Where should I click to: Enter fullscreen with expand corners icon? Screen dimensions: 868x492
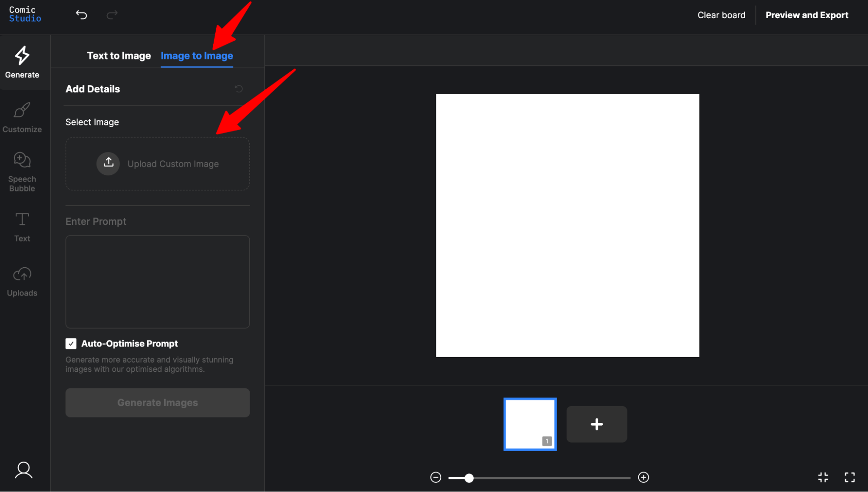(x=850, y=477)
